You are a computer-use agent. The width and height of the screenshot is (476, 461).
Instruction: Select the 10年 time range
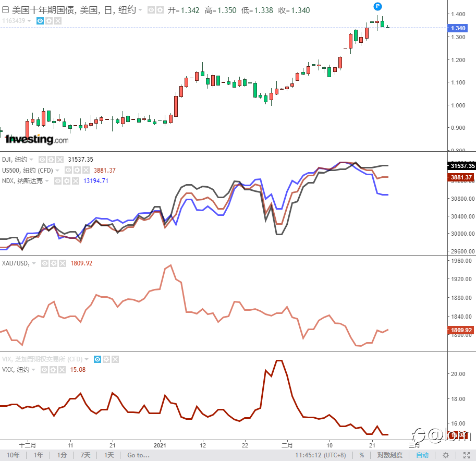tap(13, 455)
